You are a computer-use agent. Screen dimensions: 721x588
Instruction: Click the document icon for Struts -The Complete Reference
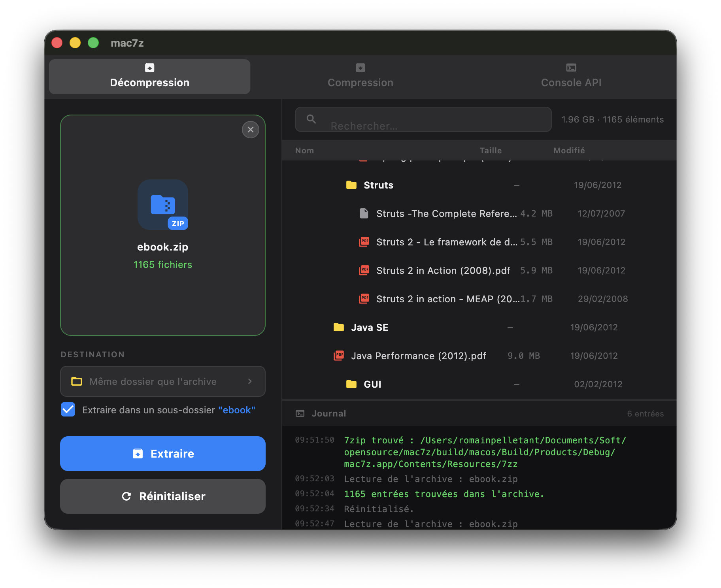click(364, 213)
